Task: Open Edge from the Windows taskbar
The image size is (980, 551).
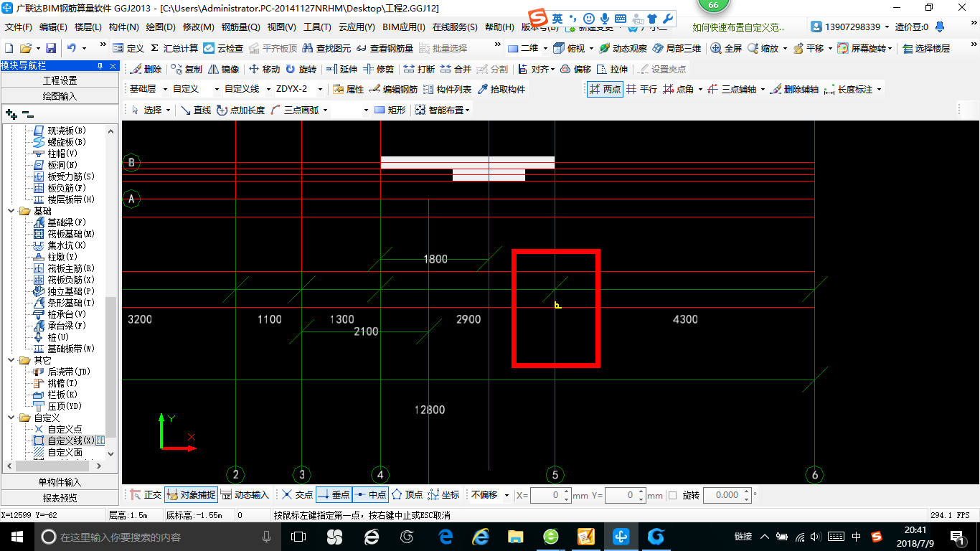Action: (446, 536)
